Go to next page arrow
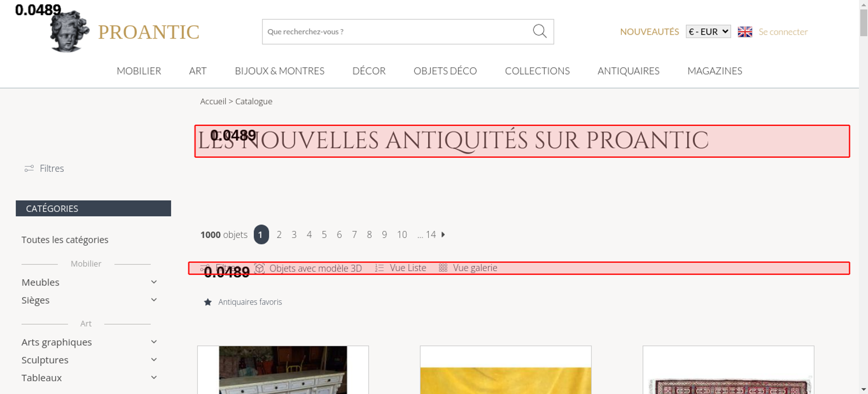 443,234
